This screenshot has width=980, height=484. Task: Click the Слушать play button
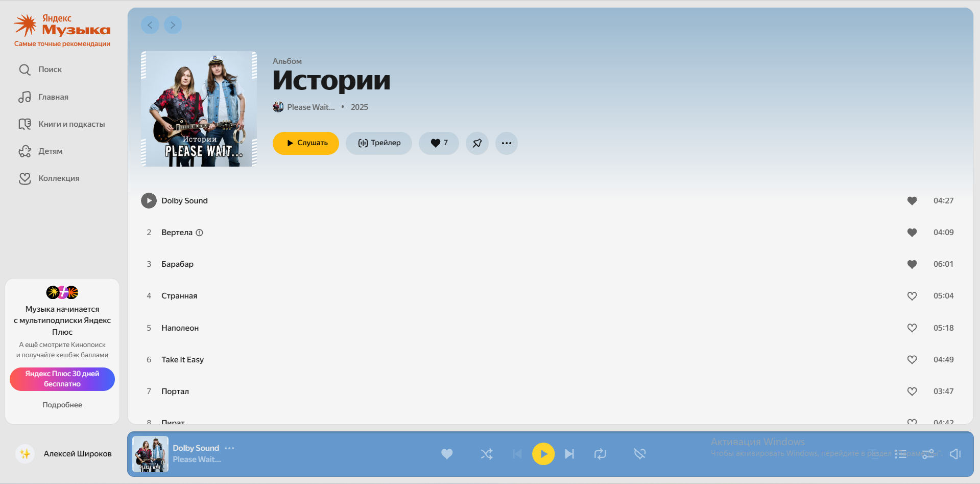tap(305, 143)
